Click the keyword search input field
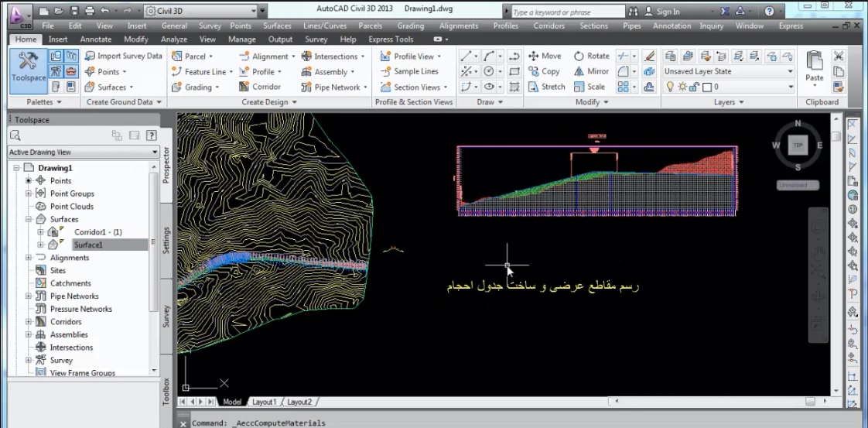Viewport: 868px width, 428px height. (x=567, y=12)
